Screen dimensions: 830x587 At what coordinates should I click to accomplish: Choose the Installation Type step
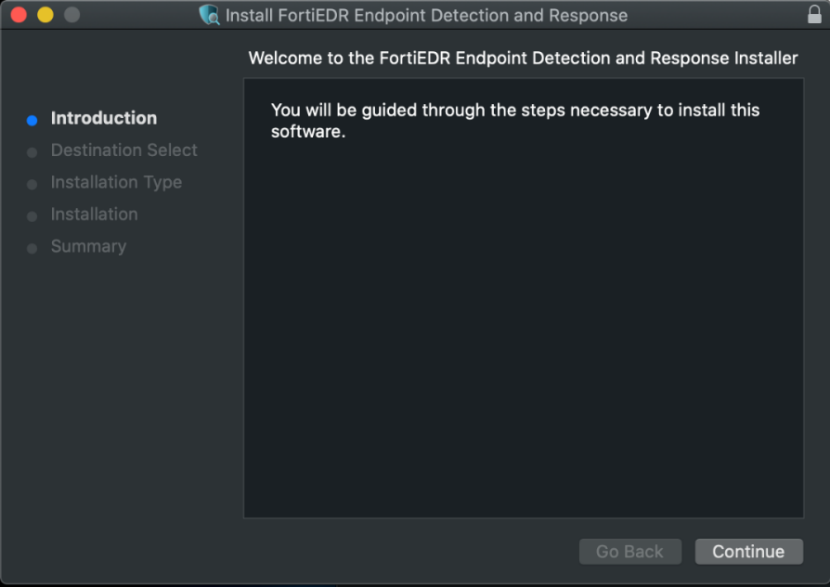point(116,182)
